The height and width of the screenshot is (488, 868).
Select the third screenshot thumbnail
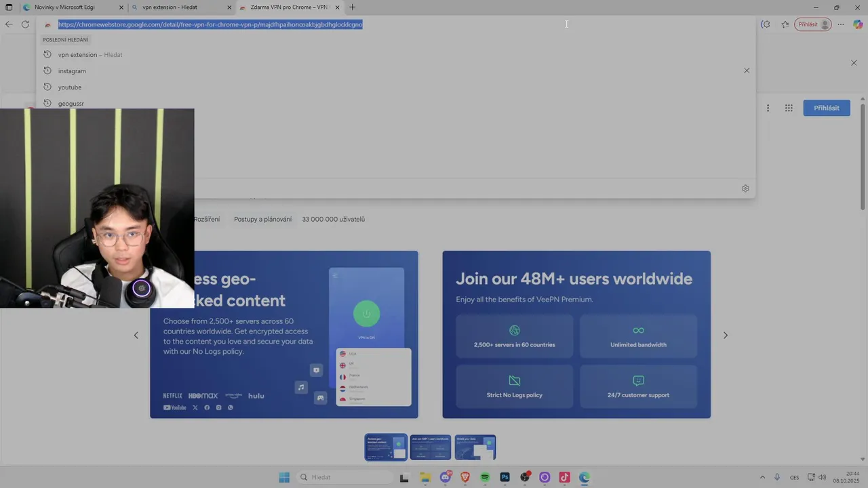[475, 447]
